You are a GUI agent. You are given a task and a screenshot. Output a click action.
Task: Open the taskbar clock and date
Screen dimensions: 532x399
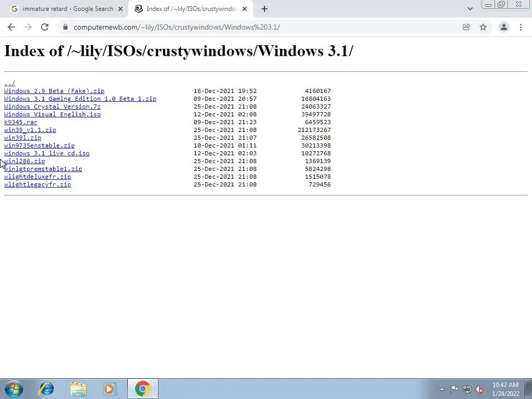pos(506,389)
